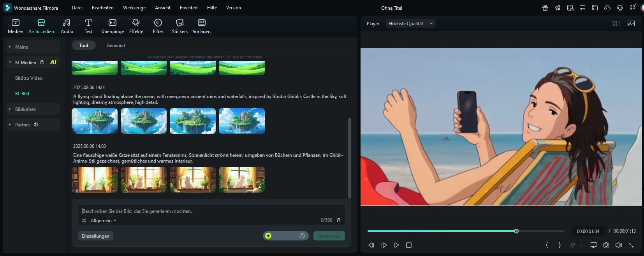Open the headset support icon
Viewport: 644px width, 256px height.
pos(620,8)
